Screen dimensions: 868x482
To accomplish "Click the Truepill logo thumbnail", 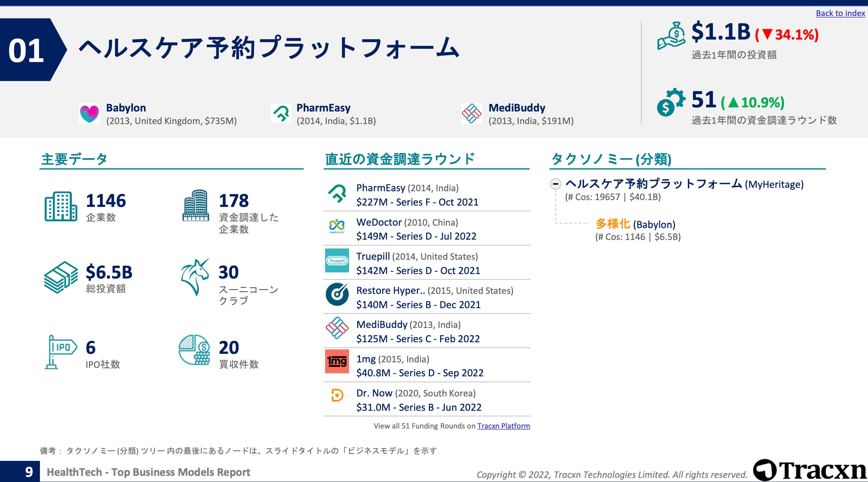I will [337, 261].
